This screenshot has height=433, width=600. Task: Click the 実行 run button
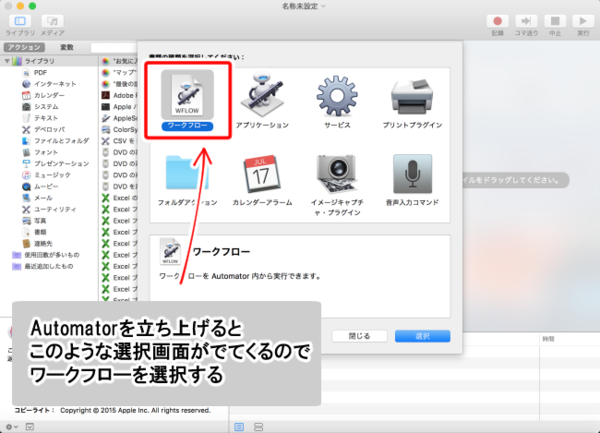click(x=583, y=21)
